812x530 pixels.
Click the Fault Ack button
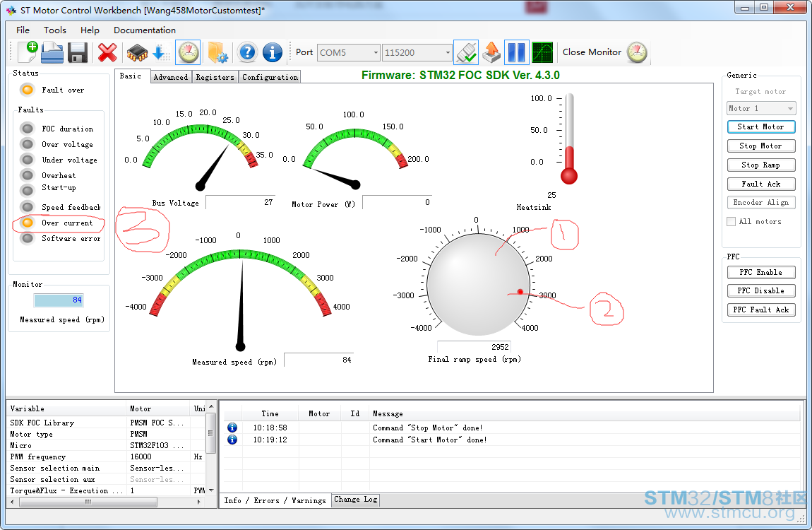pyautogui.click(x=760, y=184)
